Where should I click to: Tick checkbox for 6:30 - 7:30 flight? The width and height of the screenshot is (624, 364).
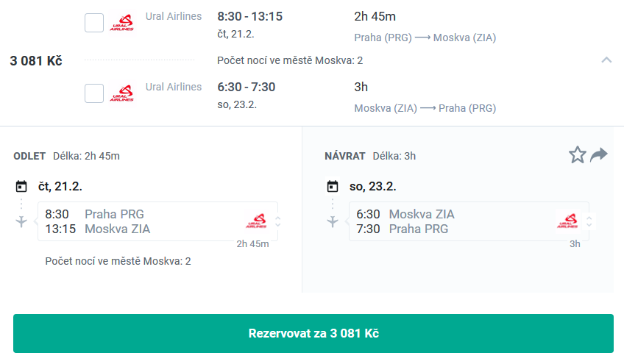(94, 93)
